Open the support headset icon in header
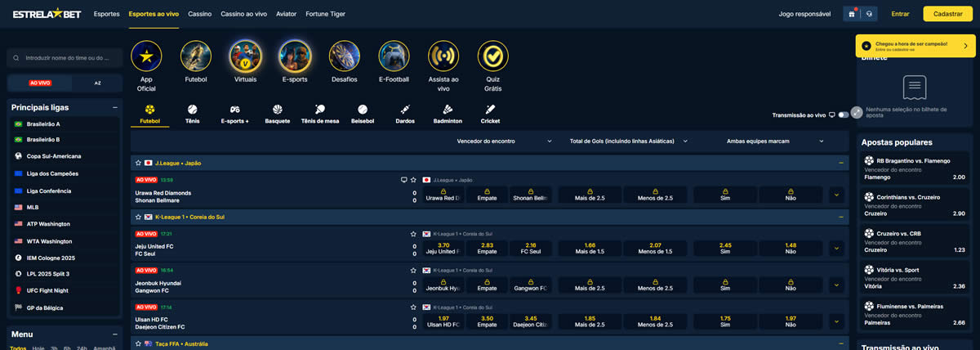This screenshot has height=350, width=980. coord(870,14)
